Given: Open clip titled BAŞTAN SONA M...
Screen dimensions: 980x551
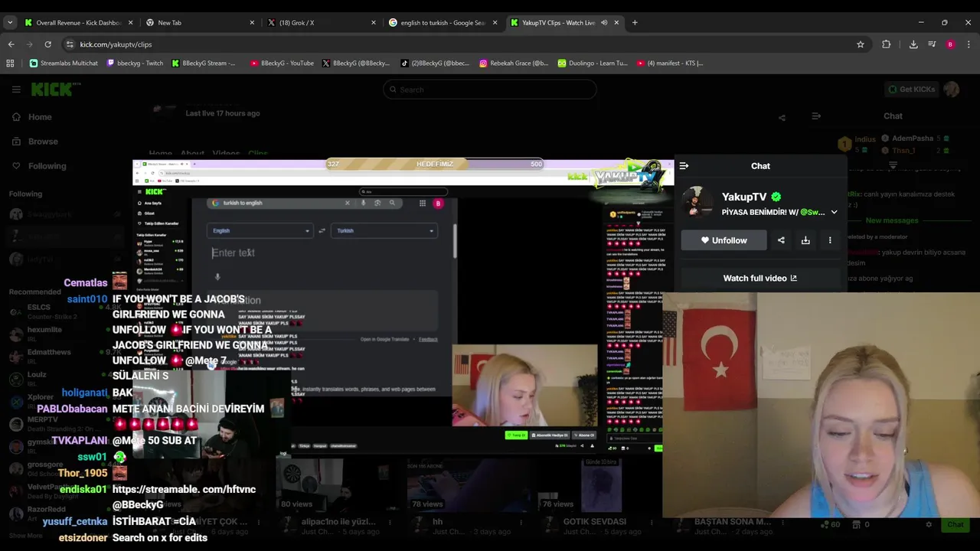Looking at the screenshot, I should 732,521.
